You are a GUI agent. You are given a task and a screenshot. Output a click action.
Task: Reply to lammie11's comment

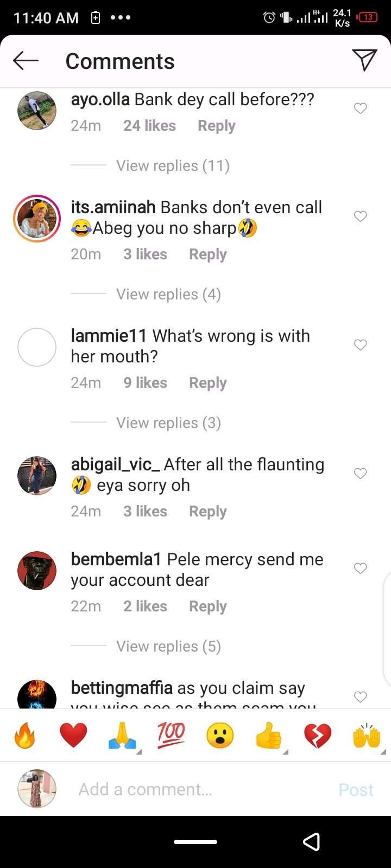click(207, 383)
